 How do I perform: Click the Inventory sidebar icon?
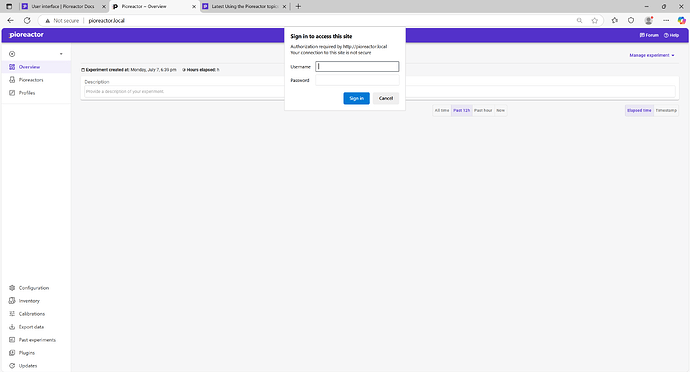pyautogui.click(x=12, y=301)
